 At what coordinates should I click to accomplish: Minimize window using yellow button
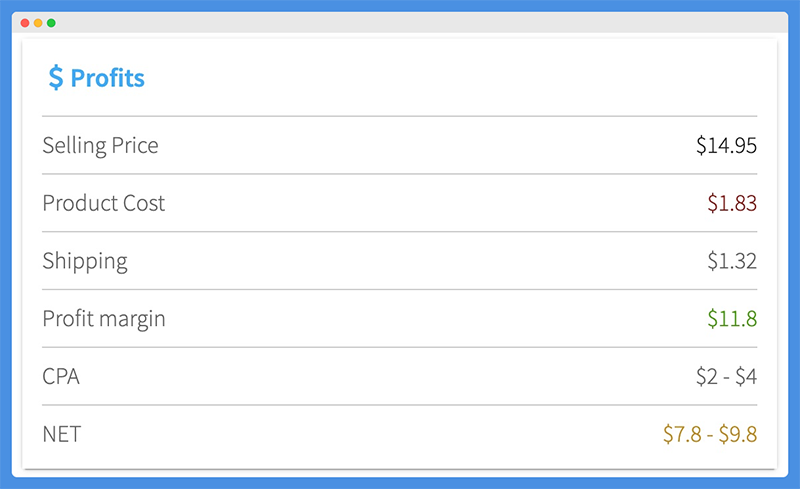tap(38, 23)
